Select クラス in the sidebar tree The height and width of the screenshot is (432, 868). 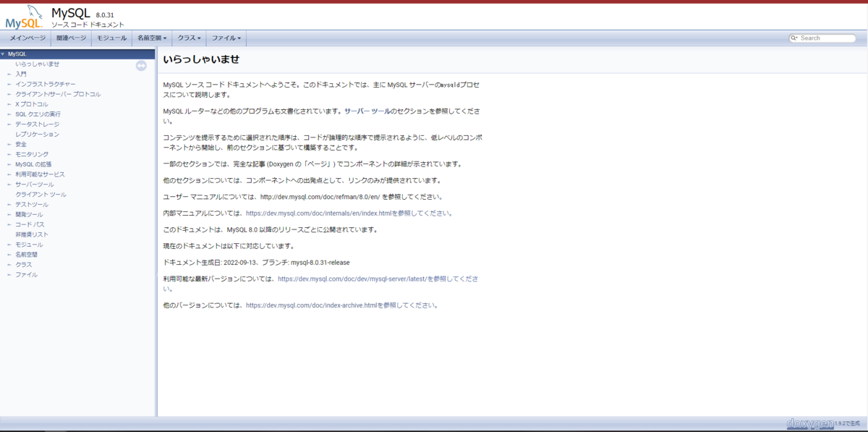point(24,265)
